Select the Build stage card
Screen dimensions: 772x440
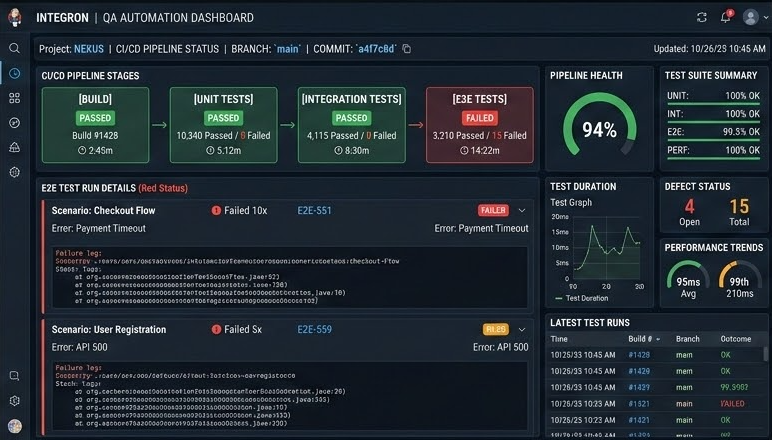[x=95, y=124]
